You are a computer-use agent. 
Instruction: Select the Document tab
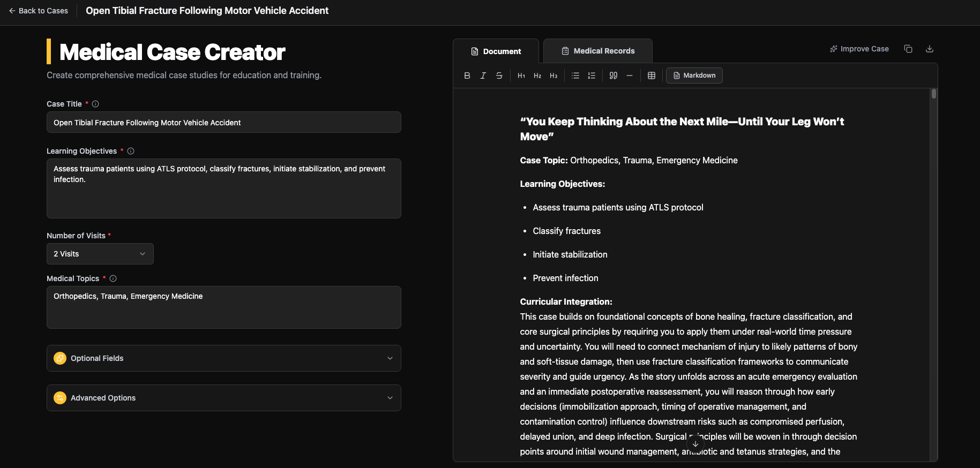coord(496,51)
